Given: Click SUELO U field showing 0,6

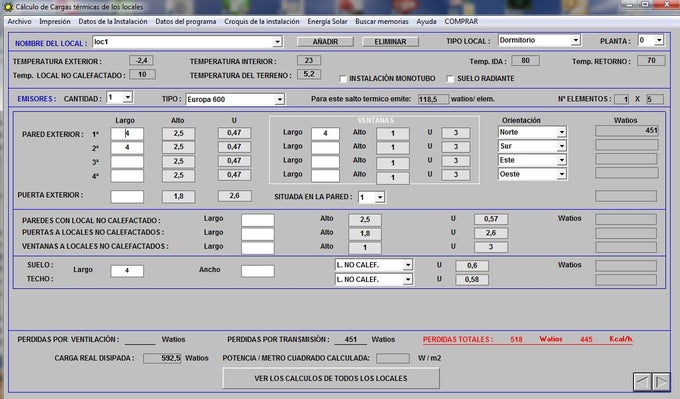Looking at the screenshot, I should pyautogui.click(x=472, y=265).
